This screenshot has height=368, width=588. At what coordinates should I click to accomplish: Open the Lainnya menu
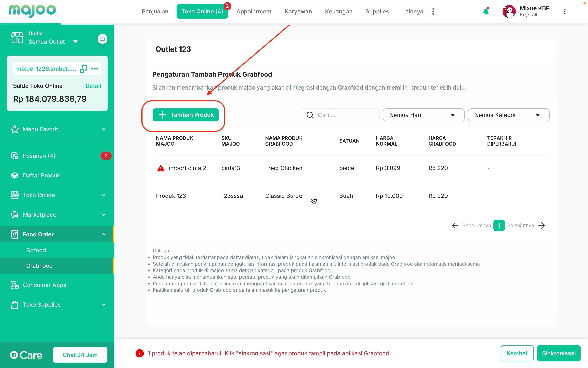coord(412,11)
